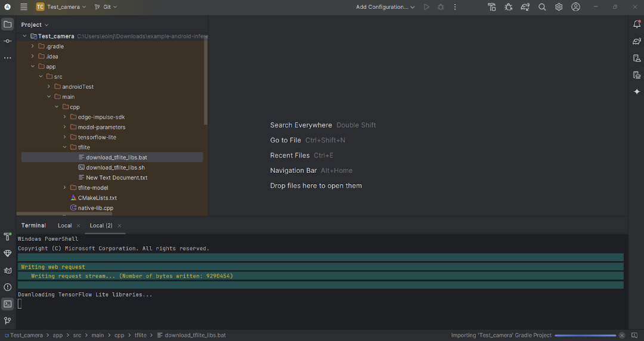Switch to the Local terminal tab
Image resolution: width=644 pixels, height=341 pixels.
pos(64,225)
